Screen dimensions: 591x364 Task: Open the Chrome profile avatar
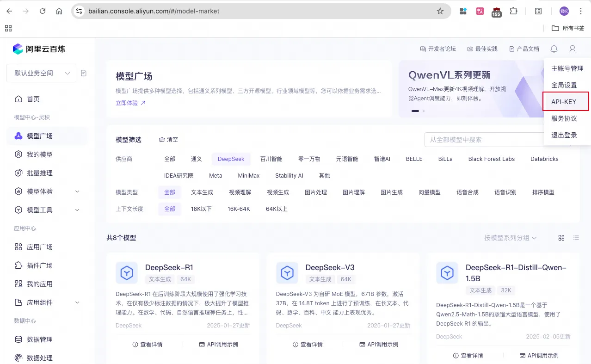tap(564, 11)
